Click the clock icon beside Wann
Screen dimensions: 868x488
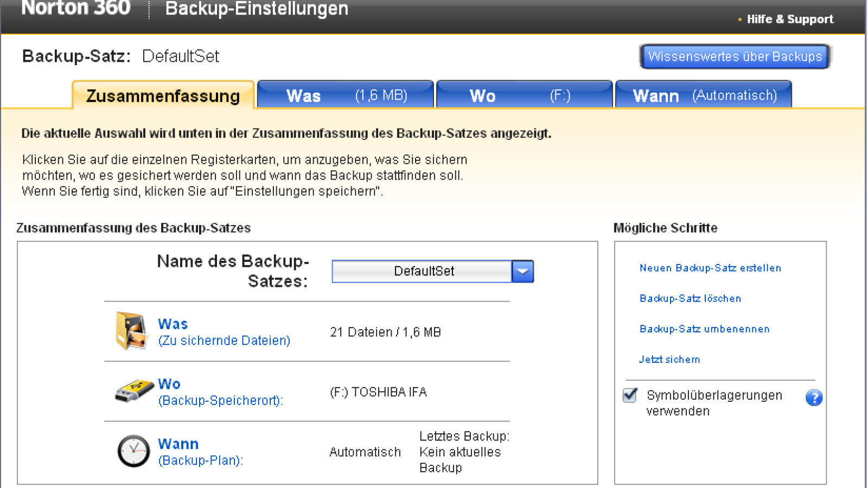coord(133,451)
